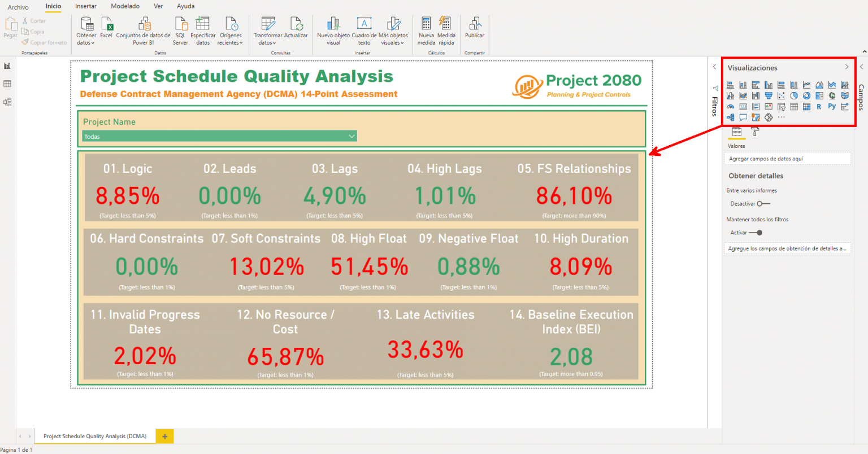Switch to the Modelado ribbon tab
Viewport: 868px width, 454px height.
click(125, 6)
